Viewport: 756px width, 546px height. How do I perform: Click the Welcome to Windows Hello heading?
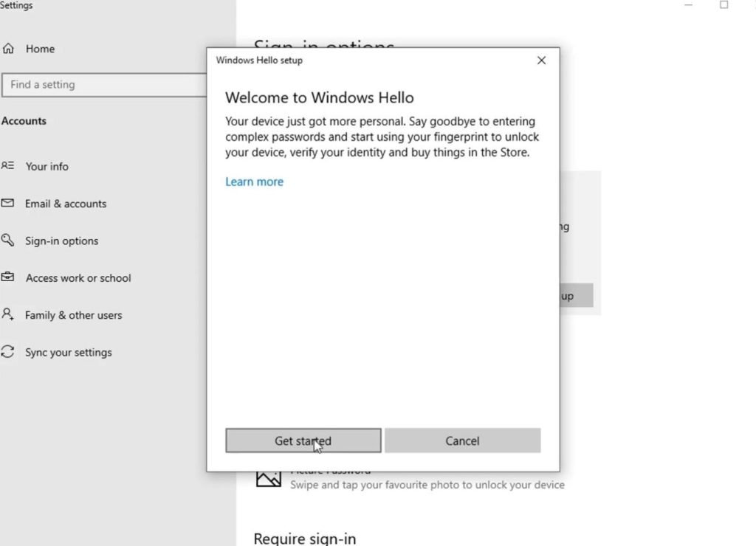(x=319, y=97)
